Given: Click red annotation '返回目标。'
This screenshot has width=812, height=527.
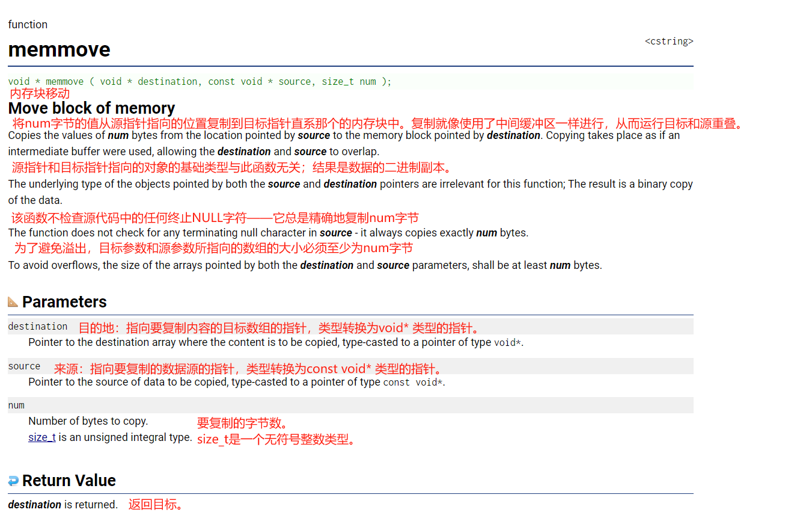Looking at the screenshot, I should (156, 505).
